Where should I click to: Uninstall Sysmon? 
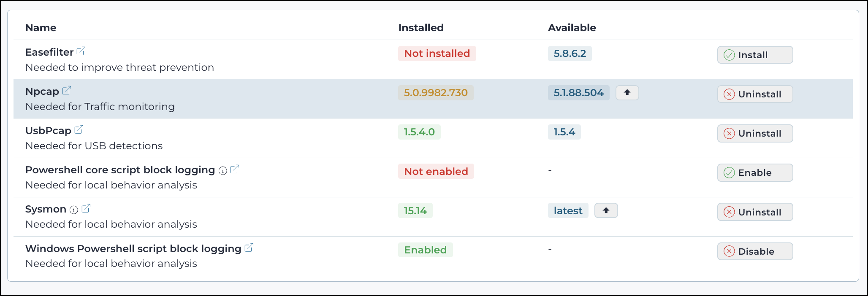click(x=755, y=212)
